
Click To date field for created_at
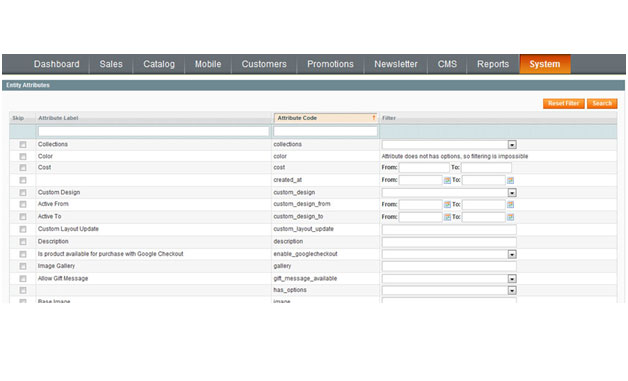484,180
